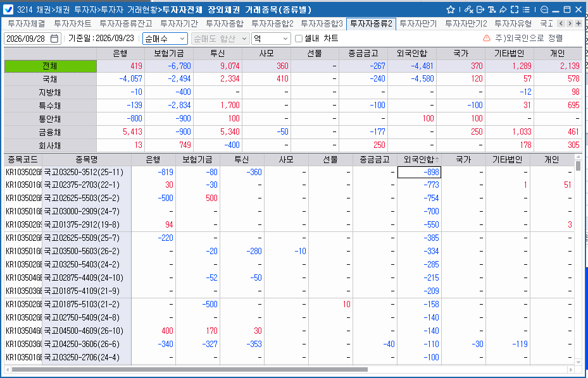This screenshot has height=378, width=588.
Task: Click the share arrow icon in title bar
Action: pos(503,9)
